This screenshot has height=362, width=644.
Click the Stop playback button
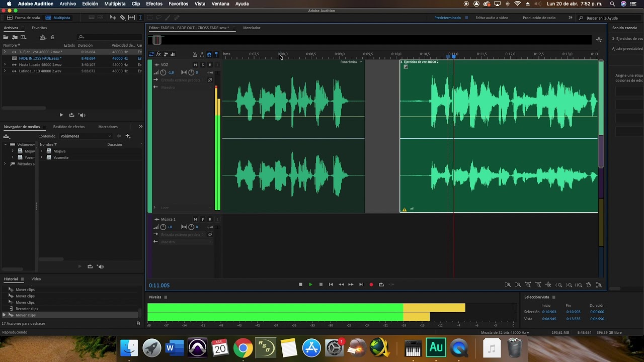300,285
